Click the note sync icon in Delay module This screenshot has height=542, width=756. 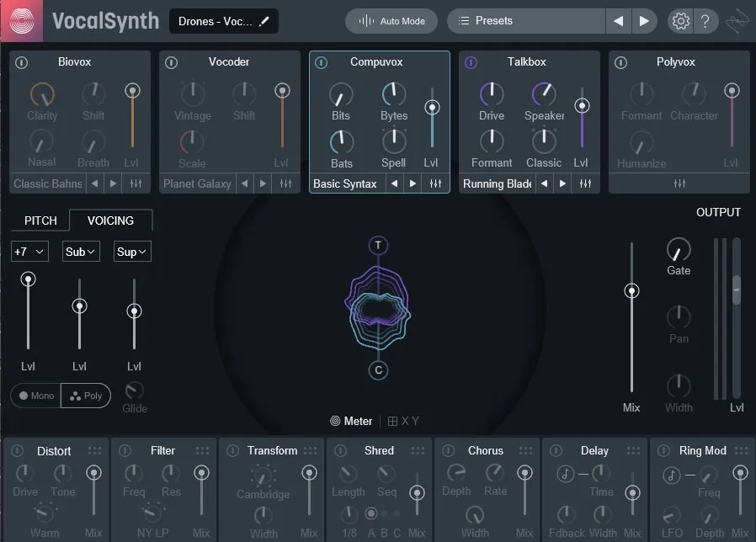pos(564,476)
